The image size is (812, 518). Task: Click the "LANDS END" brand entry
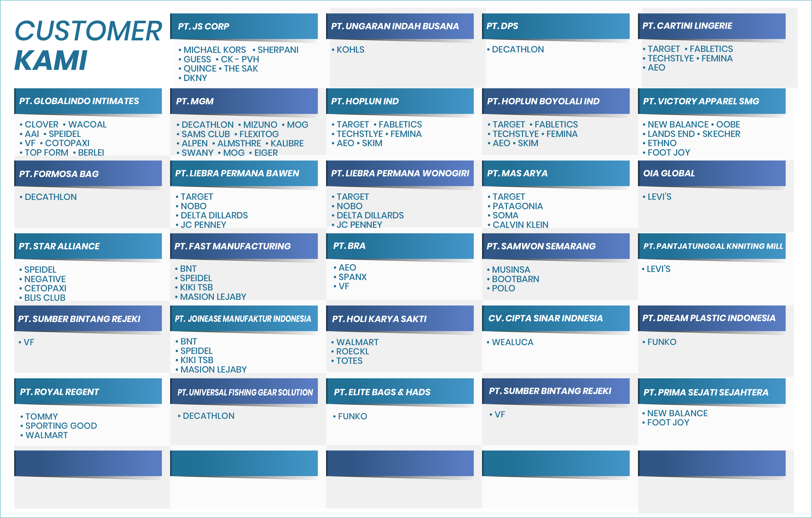tap(671, 134)
